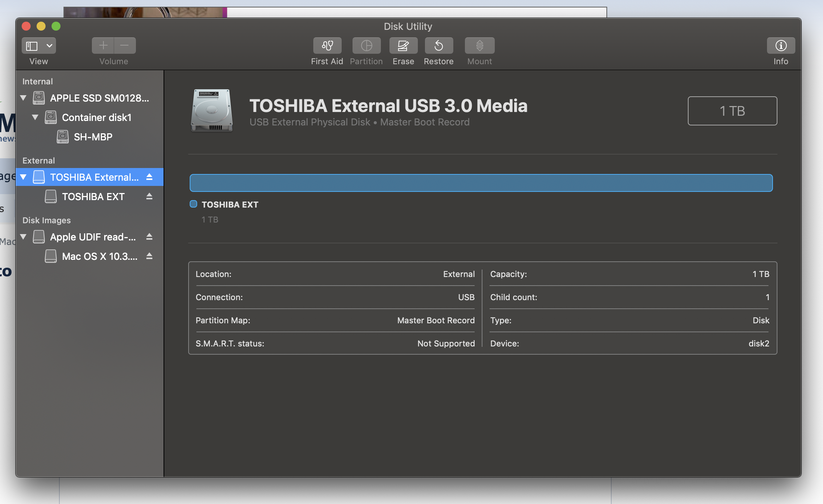
Task: Select the SH-MBP volume
Action: [90, 137]
